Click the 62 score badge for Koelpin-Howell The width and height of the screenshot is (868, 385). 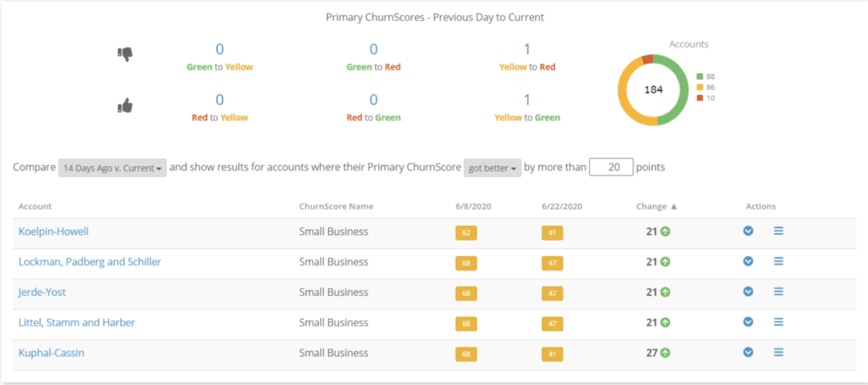tap(465, 232)
